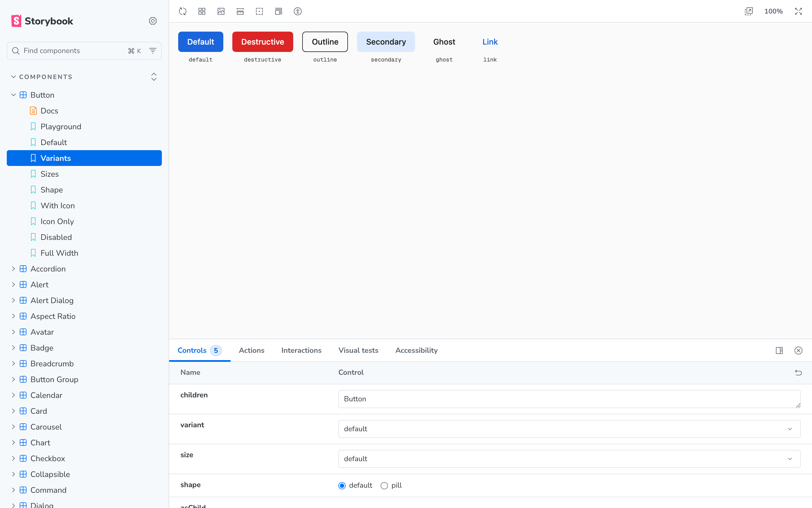The height and width of the screenshot is (508, 812).
Task: Open the Command component
Action: [x=84, y=490]
